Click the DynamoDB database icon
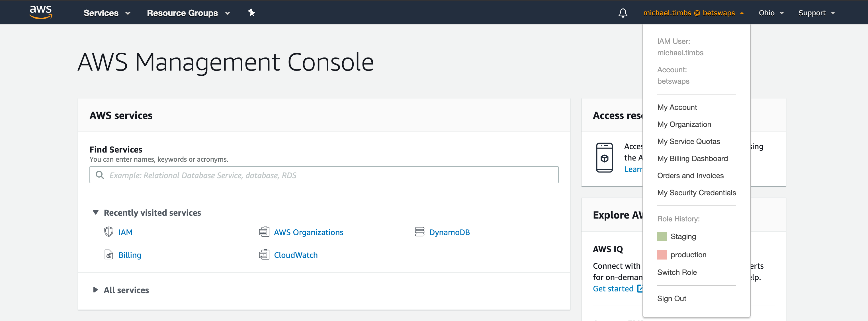The height and width of the screenshot is (321, 868). [419, 232]
